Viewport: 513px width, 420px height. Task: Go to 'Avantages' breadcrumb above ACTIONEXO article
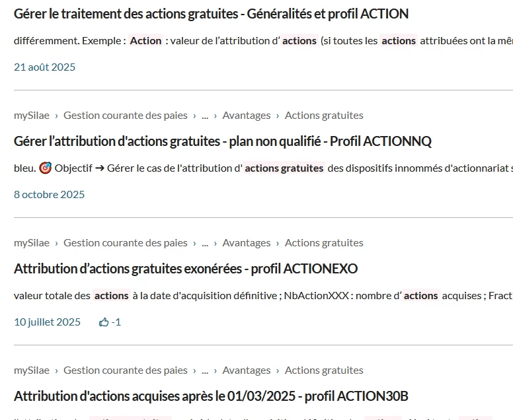(x=246, y=243)
